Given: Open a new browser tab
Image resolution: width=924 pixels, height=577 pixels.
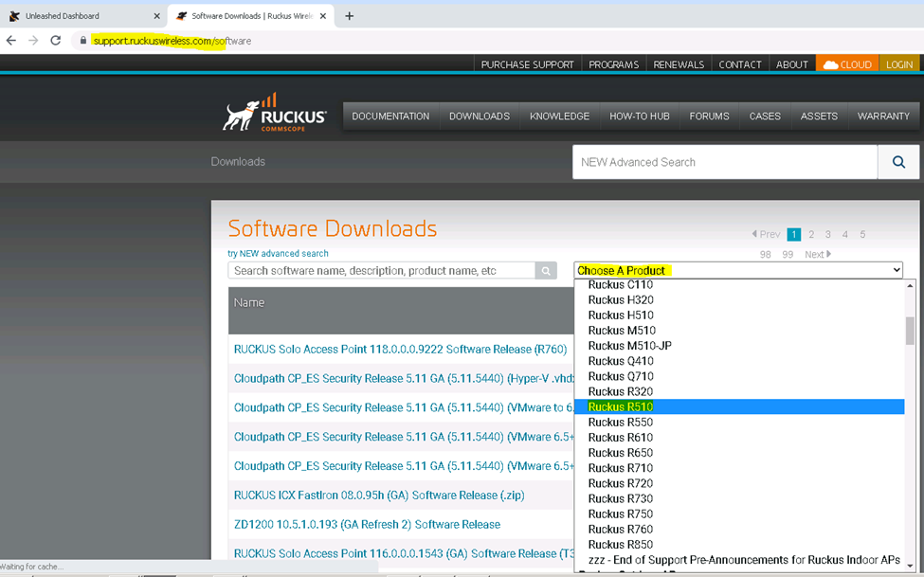Looking at the screenshot, I should pos(349,16).
